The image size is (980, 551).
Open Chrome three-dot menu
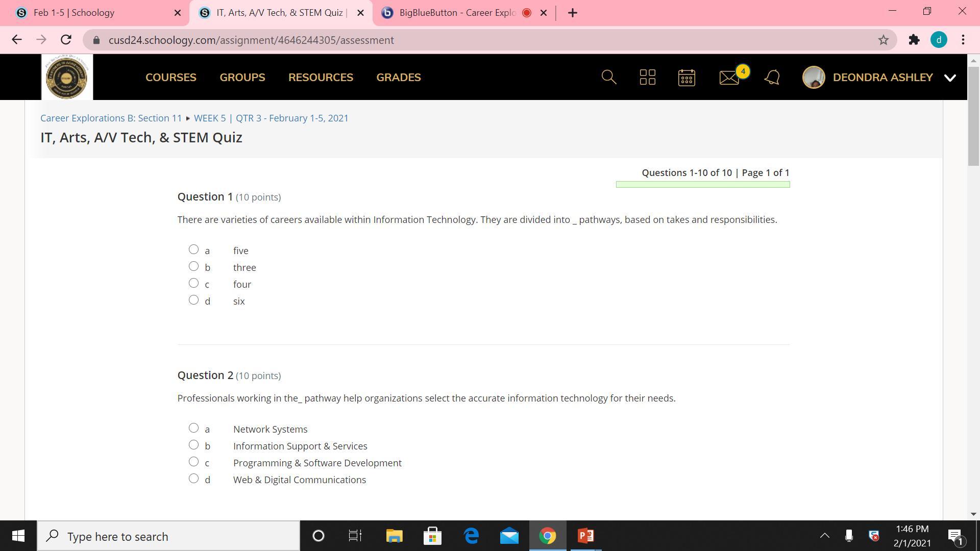tap(963, 40)
